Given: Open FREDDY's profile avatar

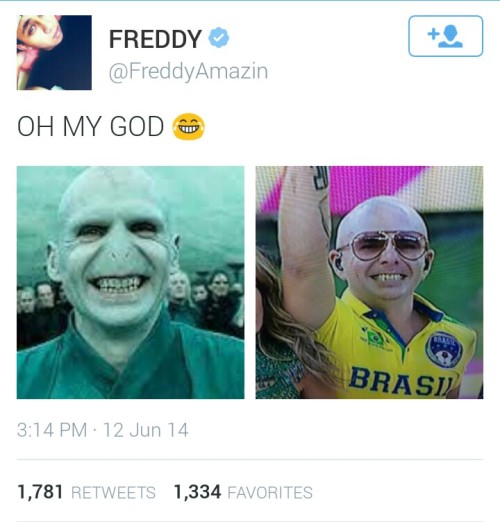Looking at the screenshot, I should click(54, 52).
